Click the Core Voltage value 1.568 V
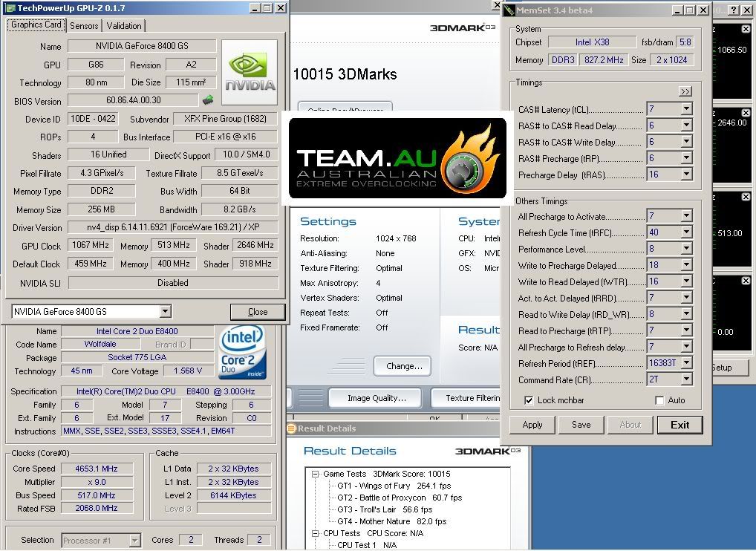The image size is (756, 551). click(188, 371)
